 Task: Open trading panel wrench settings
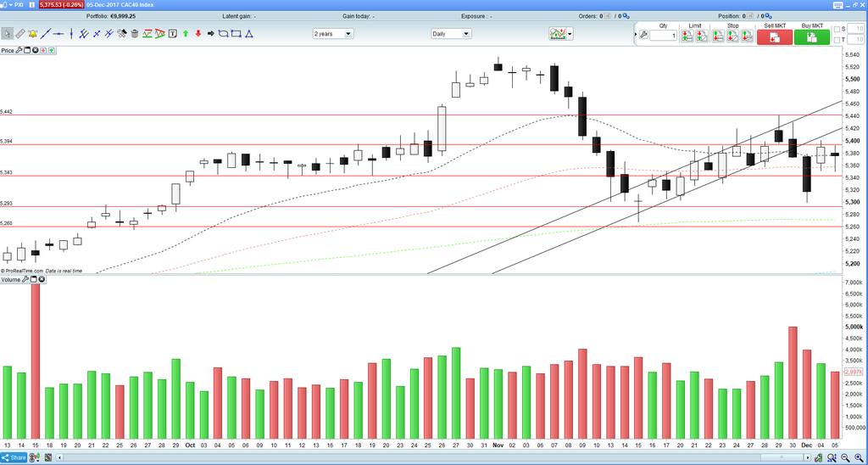point(643,35)
